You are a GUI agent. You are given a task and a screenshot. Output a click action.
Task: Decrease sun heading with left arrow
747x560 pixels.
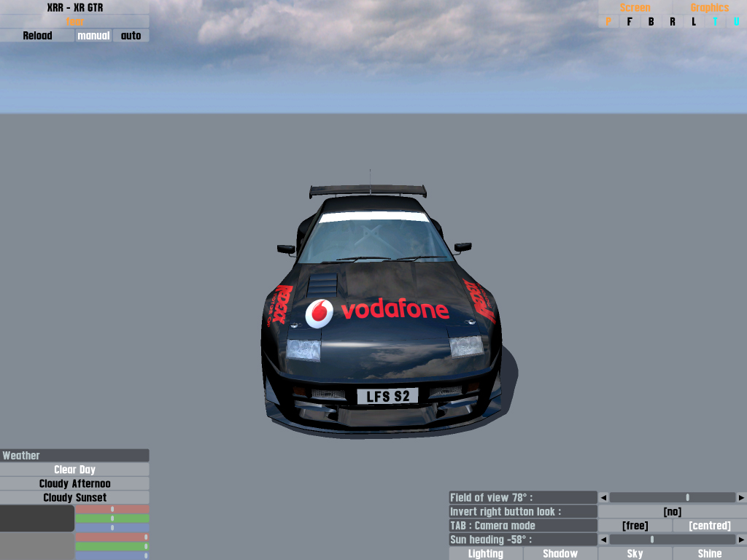(x=603, y=540)
